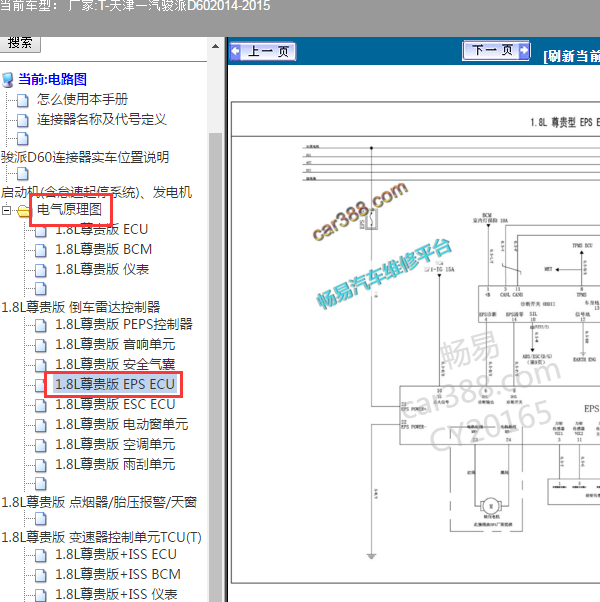Click page icon of 安全气囊 entry

click(x=41, y=366)
